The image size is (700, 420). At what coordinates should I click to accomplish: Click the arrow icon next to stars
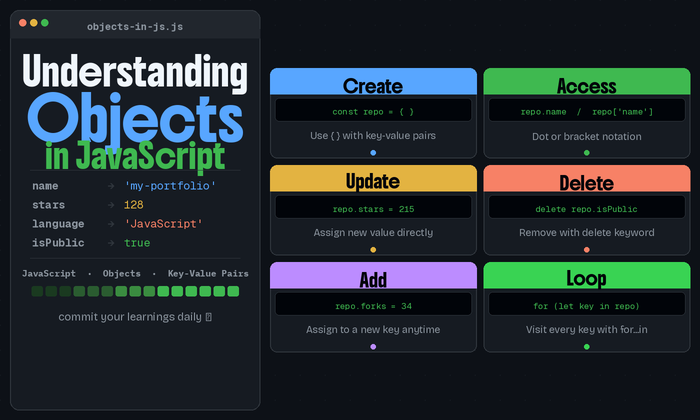(111, 205)
